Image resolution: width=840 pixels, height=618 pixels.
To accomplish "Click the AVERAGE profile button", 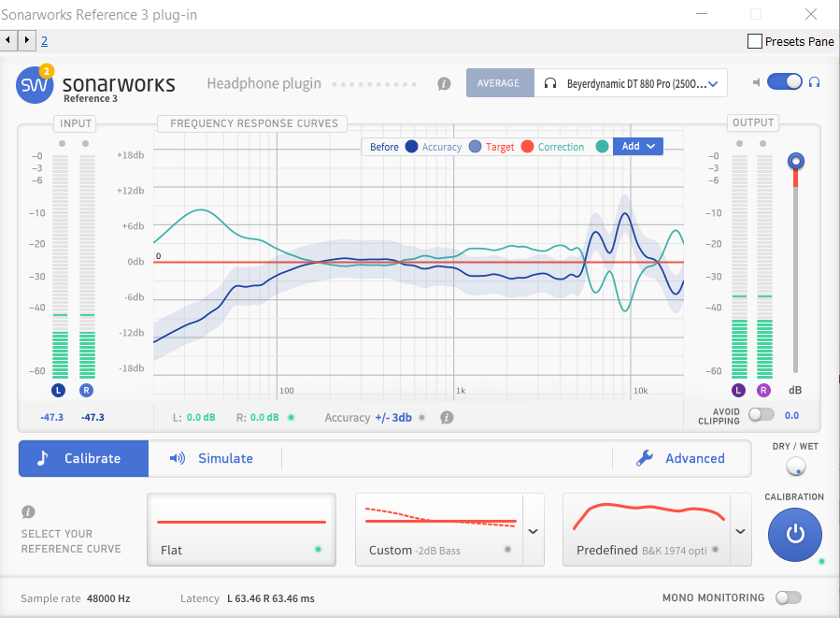I will [x=500, y=83].
